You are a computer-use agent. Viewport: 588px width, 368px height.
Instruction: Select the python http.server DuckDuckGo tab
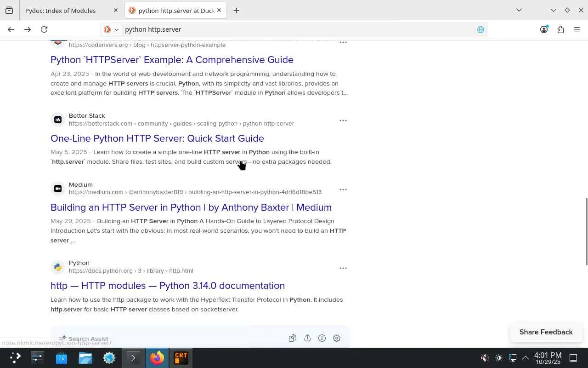click(x=176, y=10)
